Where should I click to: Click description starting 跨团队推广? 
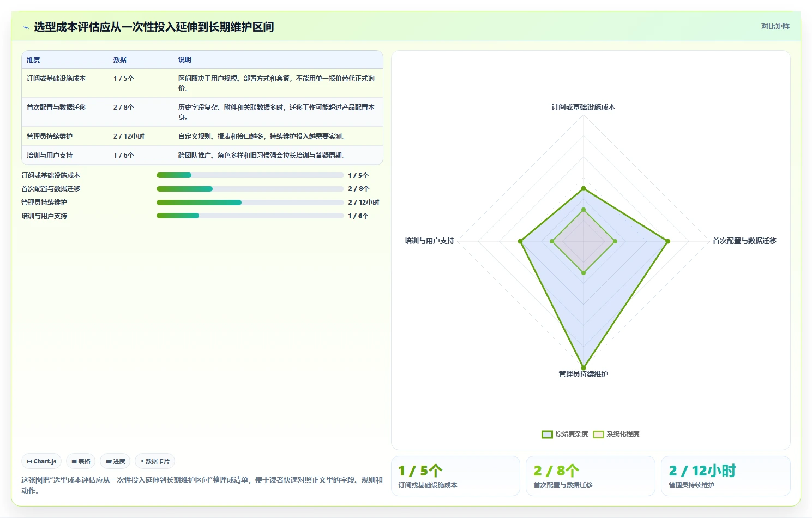click(262, 156)
